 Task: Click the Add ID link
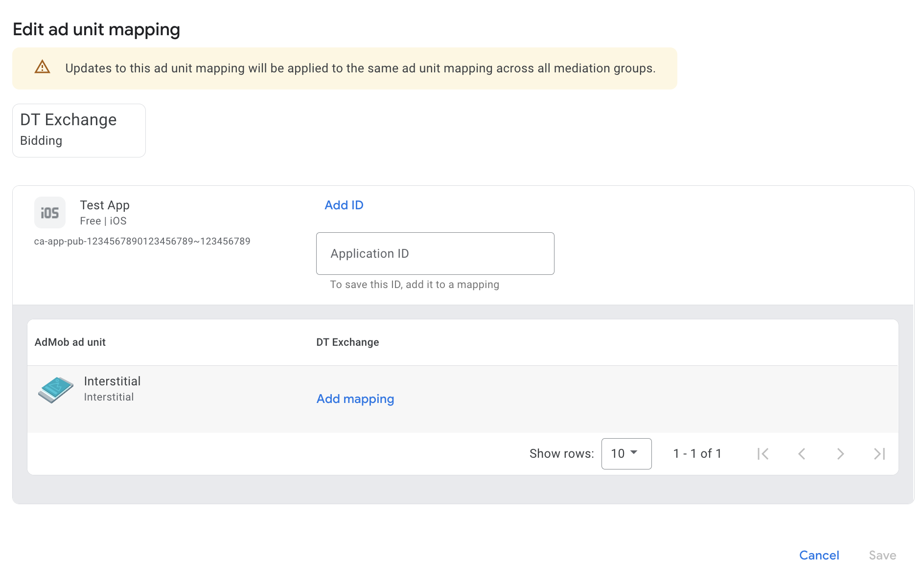click(344, 205)
